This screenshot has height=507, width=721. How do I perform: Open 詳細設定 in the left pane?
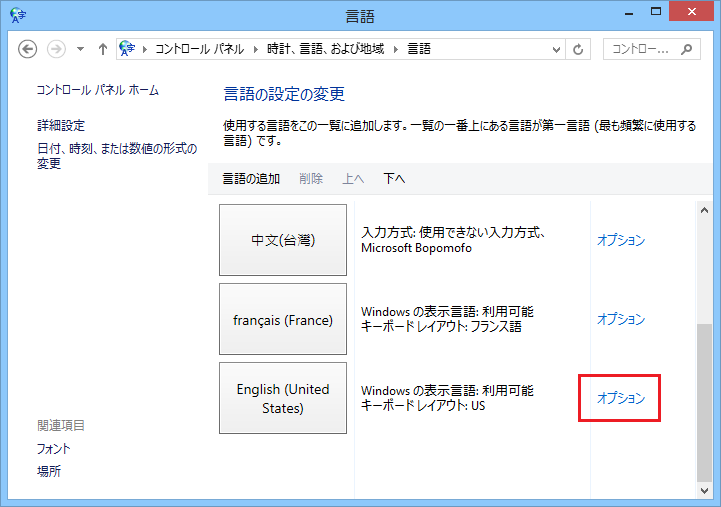point(61,125)
